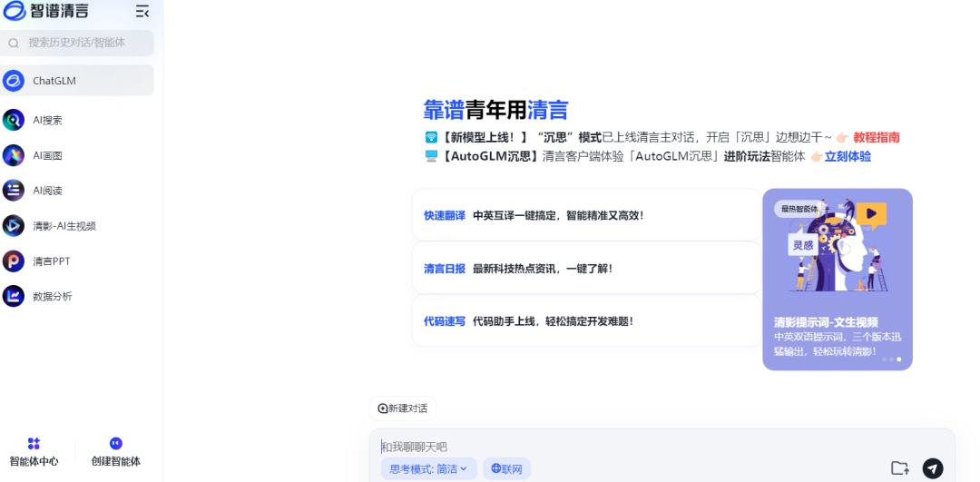This screenshot has height=482, width=980.
Task: Open the 数据分析 icon
Action: click(x=13, y=296)
